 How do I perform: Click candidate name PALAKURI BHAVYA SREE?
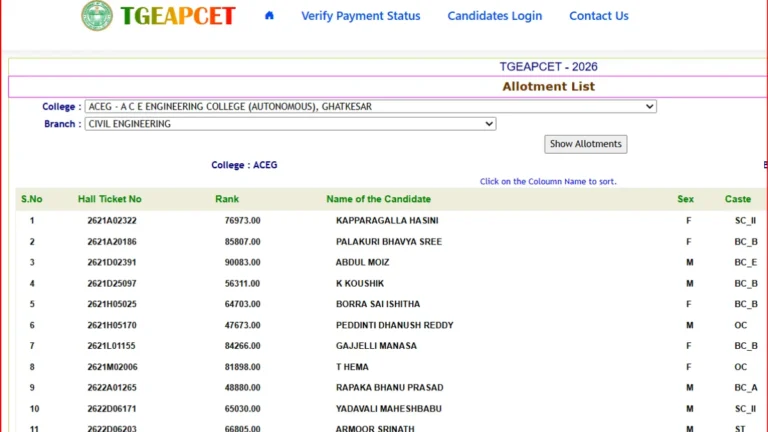[389, 241]
